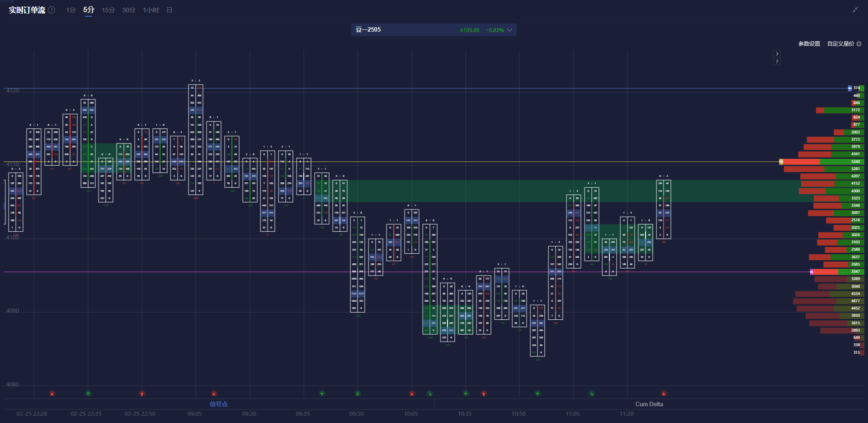Click the 自定义量价 link
This screenshot has height=423, width=868.
(840, 44)
